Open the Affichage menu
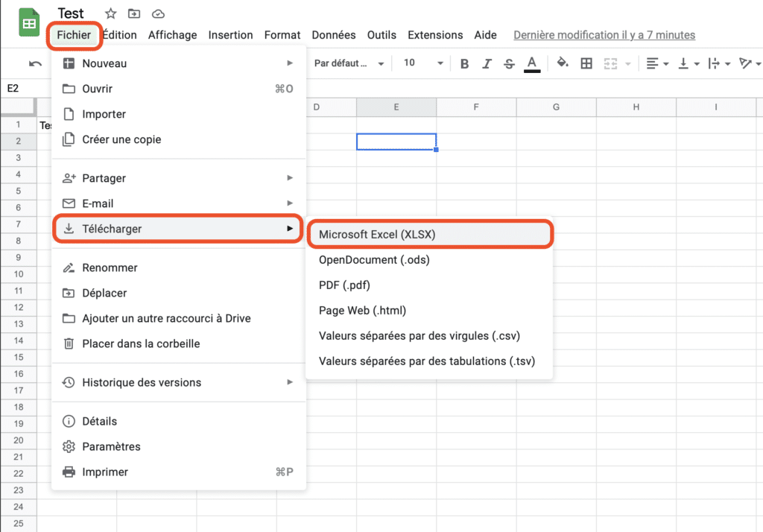The width and height of the screenshot is (763, 532). [x=172, y=35]
